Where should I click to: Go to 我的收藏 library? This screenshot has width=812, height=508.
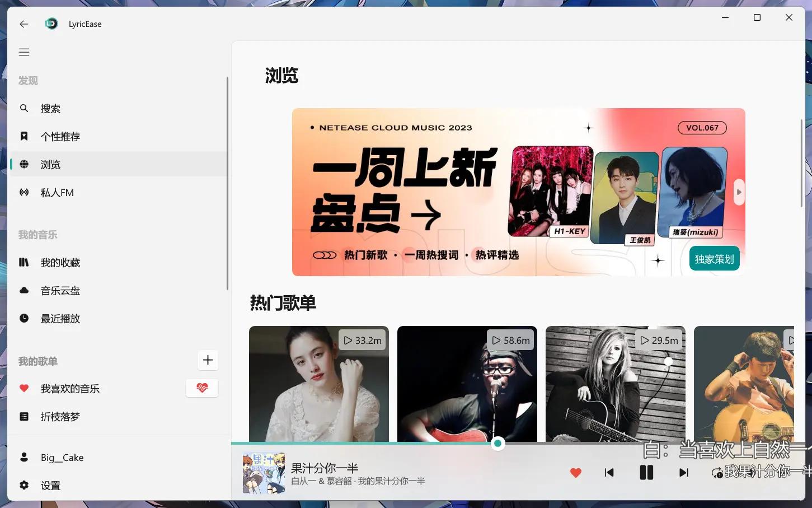[60, 263]
